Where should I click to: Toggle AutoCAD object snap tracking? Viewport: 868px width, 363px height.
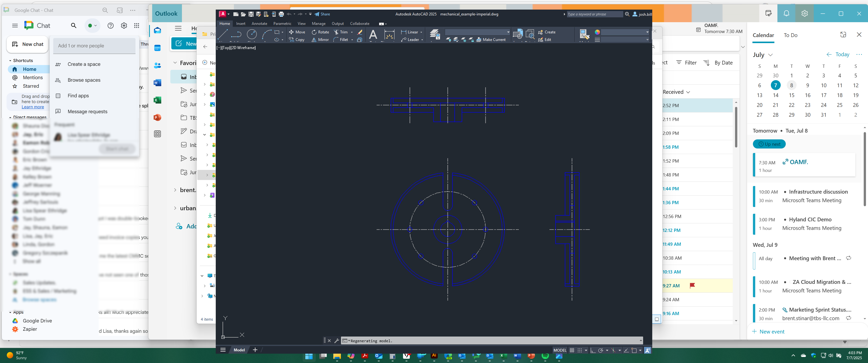626,350
